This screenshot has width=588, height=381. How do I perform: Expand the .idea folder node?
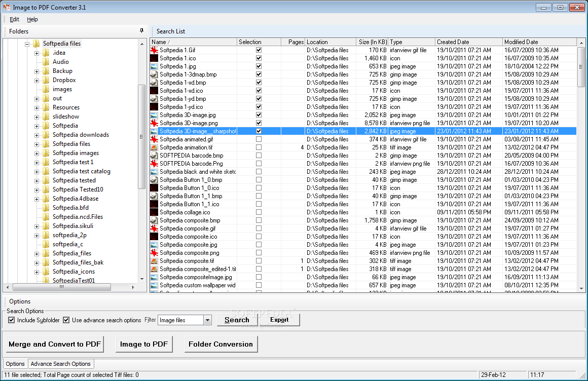tap(36, 53)
